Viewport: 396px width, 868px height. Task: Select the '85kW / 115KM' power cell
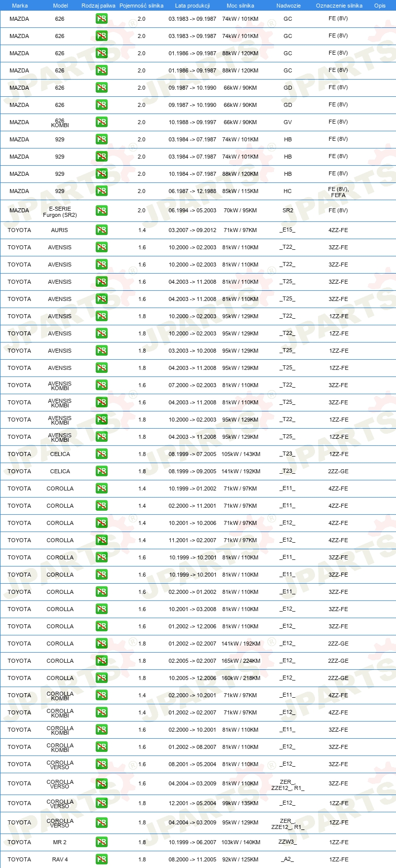241,191
